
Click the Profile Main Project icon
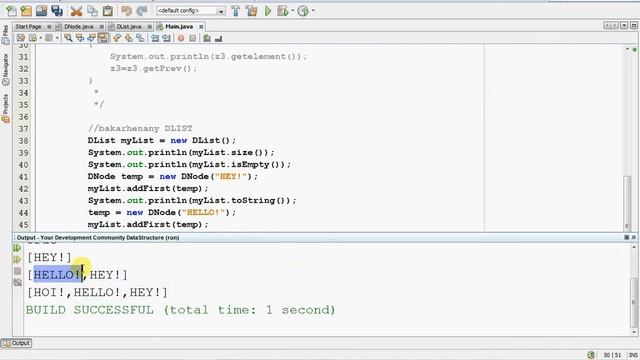pos(303,11)
